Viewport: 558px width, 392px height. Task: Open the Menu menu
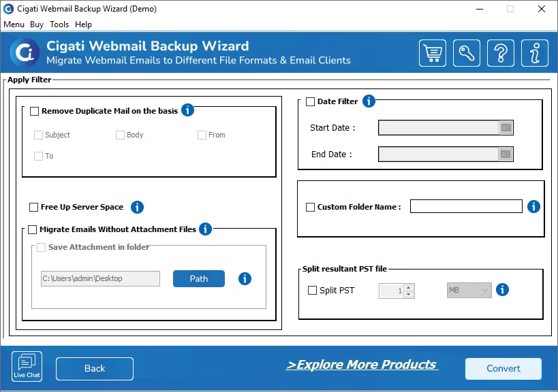point(14,24)
